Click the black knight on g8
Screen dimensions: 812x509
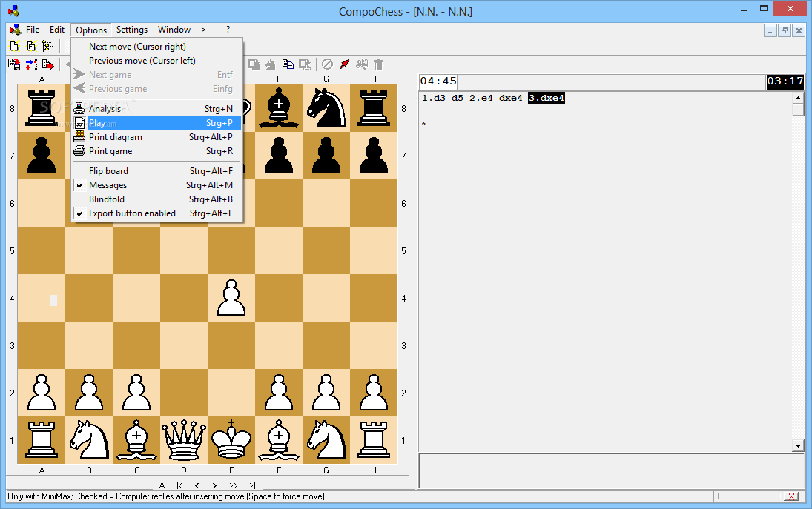[326, 108]
